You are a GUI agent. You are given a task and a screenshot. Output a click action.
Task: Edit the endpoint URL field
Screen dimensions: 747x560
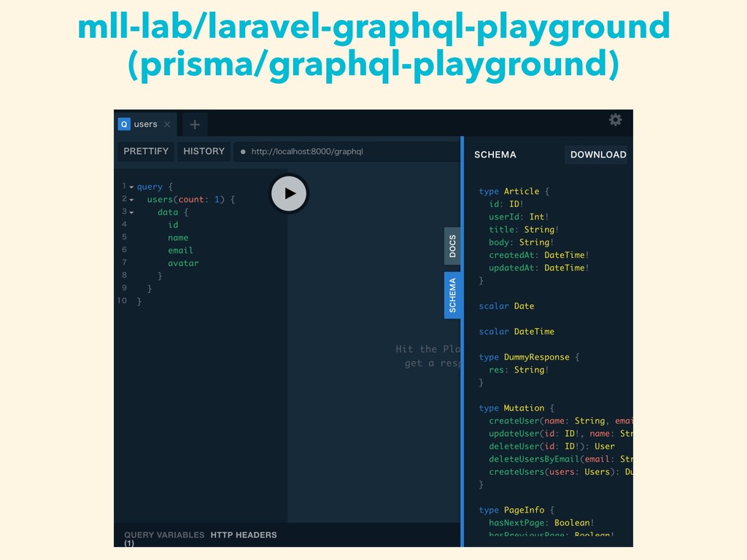pyautogui.click(x=347, y=152)
